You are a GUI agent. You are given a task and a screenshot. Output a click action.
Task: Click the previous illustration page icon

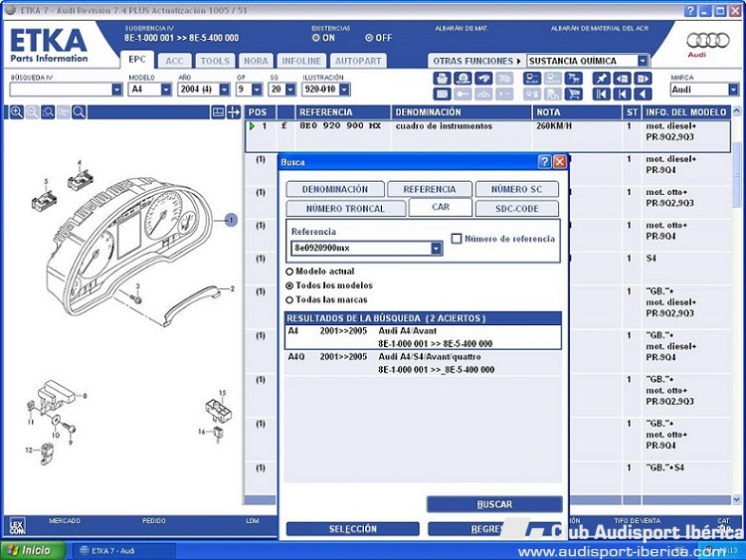(622, 79)
